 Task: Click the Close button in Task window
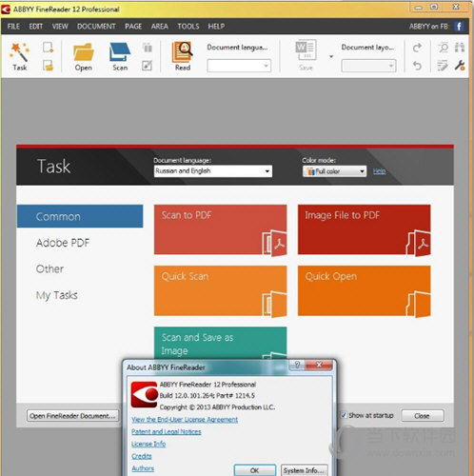coord(423,416)
